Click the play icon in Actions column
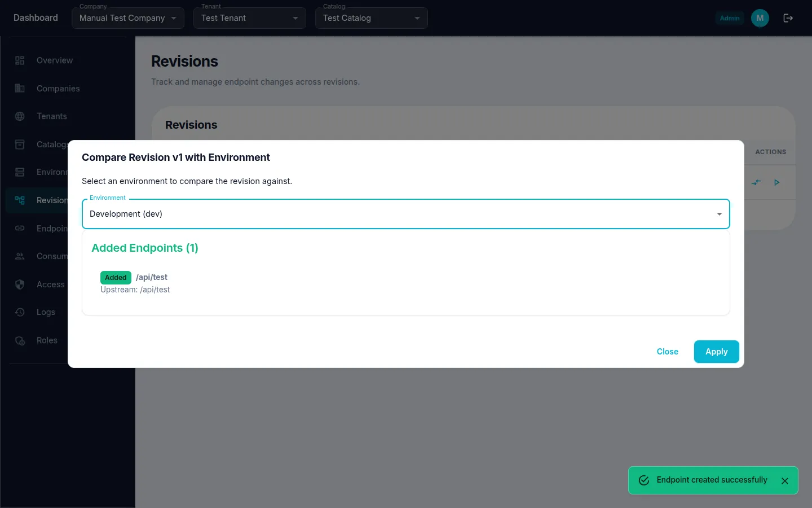 (x=776, y=182)
